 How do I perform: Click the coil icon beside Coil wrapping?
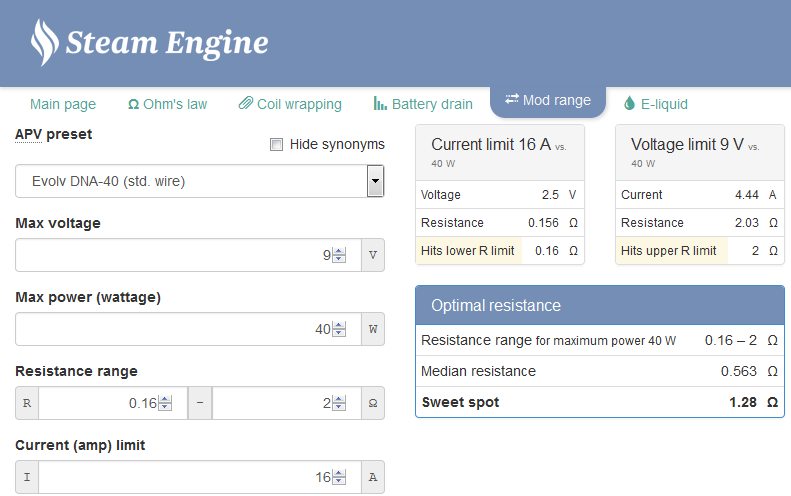246,104
